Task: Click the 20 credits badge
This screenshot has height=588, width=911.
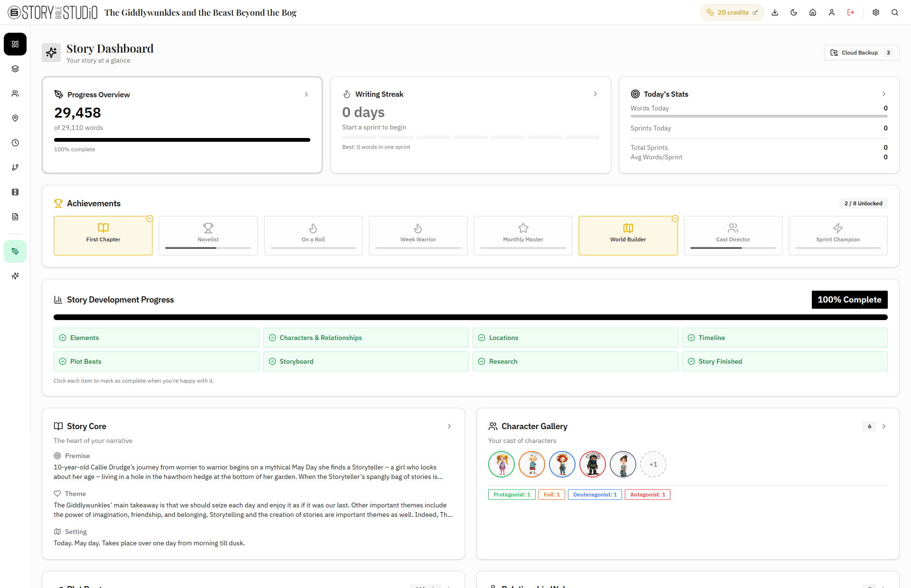Action: coord(732,12)
